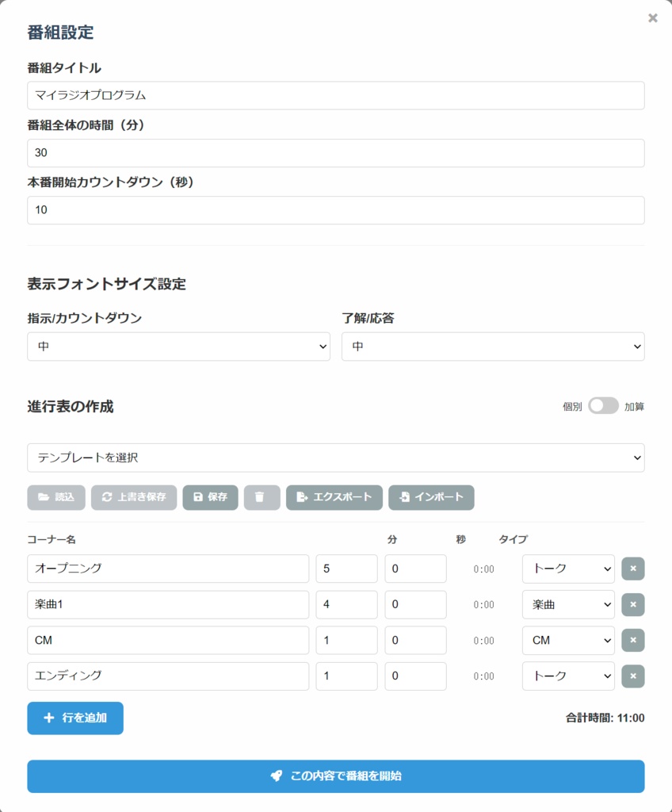The height and width of the screenshot is (812, 672).
Task: Start the program with この内容で番組を開始
Action: click(x=335, y=776)
